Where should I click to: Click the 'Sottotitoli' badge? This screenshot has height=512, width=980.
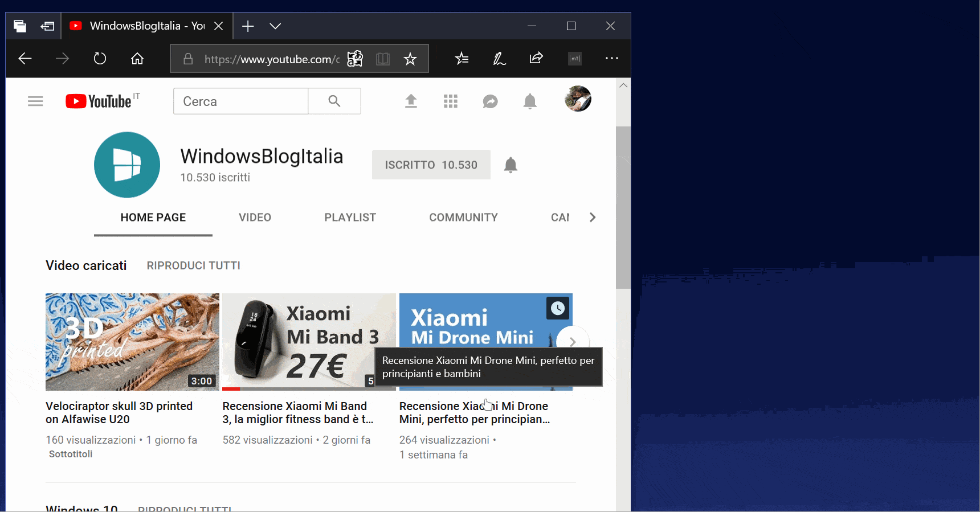[x=71, y=454]
